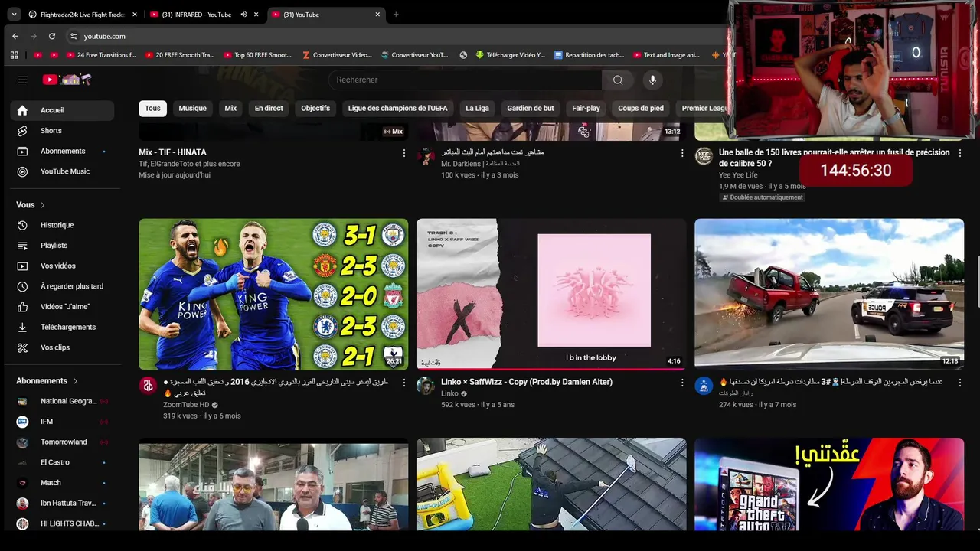Expand the Abonnements list chevron

coord(75,381)
